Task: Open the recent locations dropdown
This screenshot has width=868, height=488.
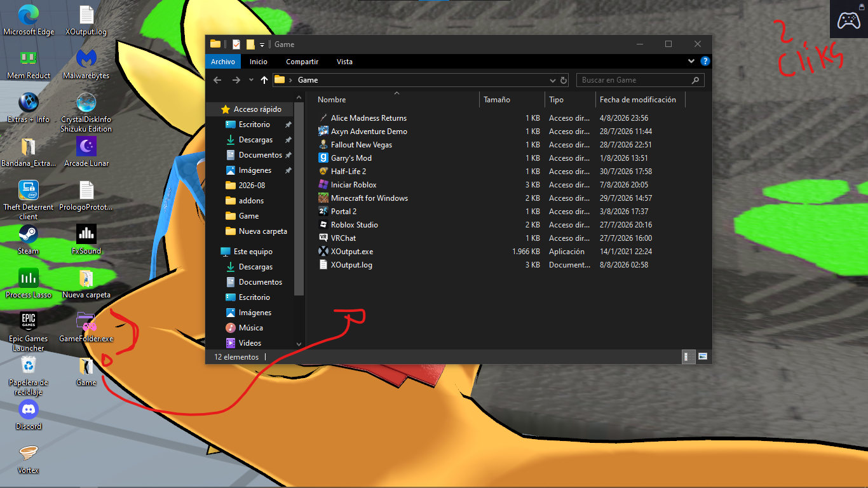Action: [x=251, y=80]
